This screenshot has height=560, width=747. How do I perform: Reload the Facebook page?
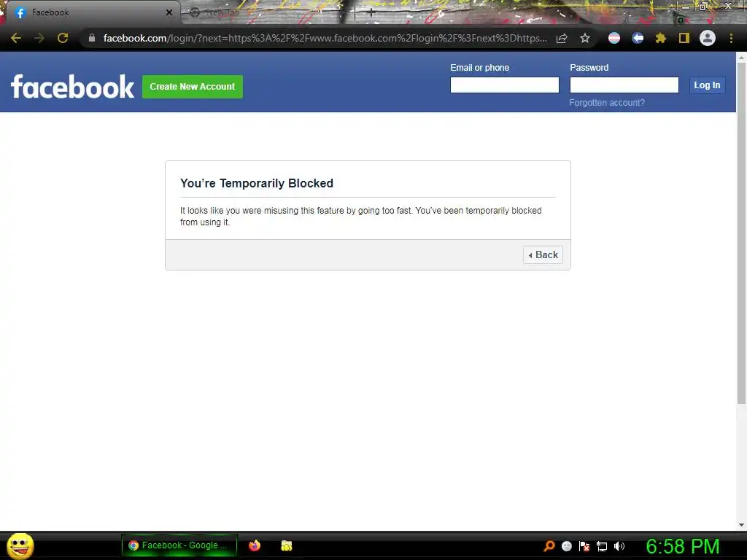click(63, 38)
